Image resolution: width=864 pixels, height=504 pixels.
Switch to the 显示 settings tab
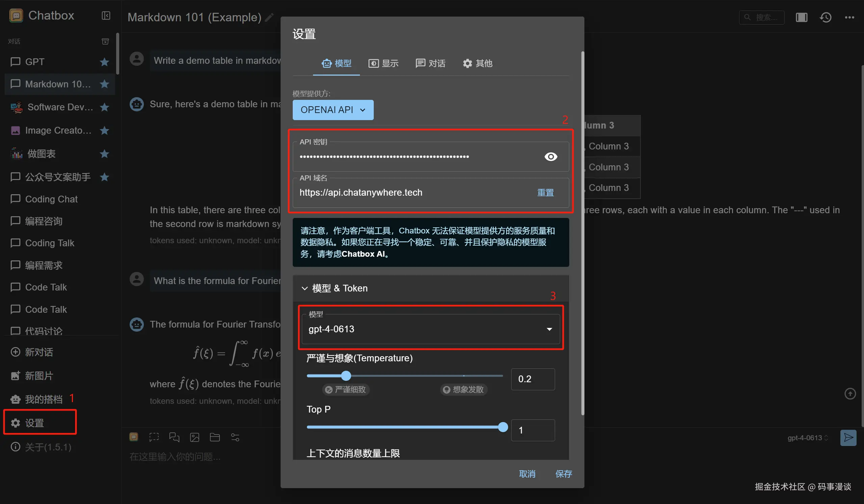pos(383,63)
